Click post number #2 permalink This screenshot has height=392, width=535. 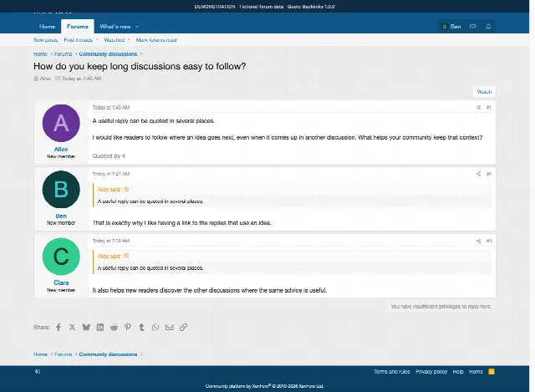(488, 174)
